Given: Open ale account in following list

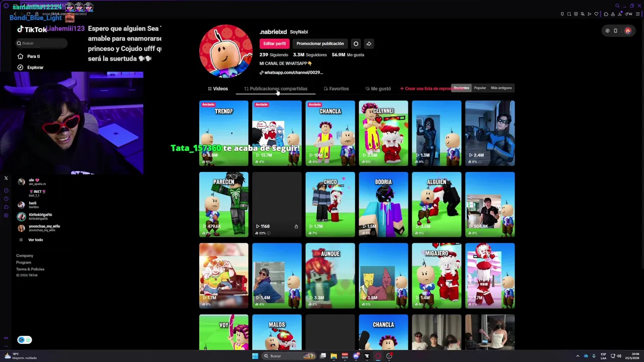Looking at the screenshot, I should tap(33, 182).
